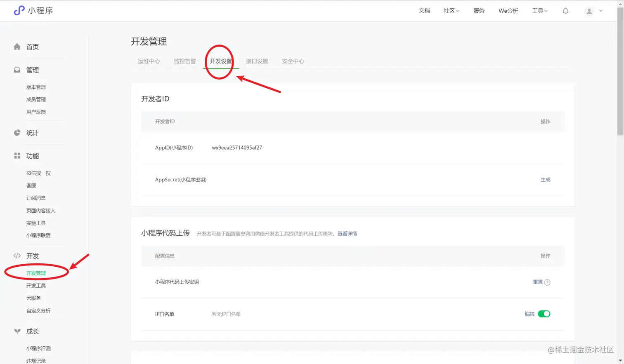Click the AppSecret(小程序密钥) label
Image resolution: width=624 pixels, height=364 pixels.
point(180,180)
